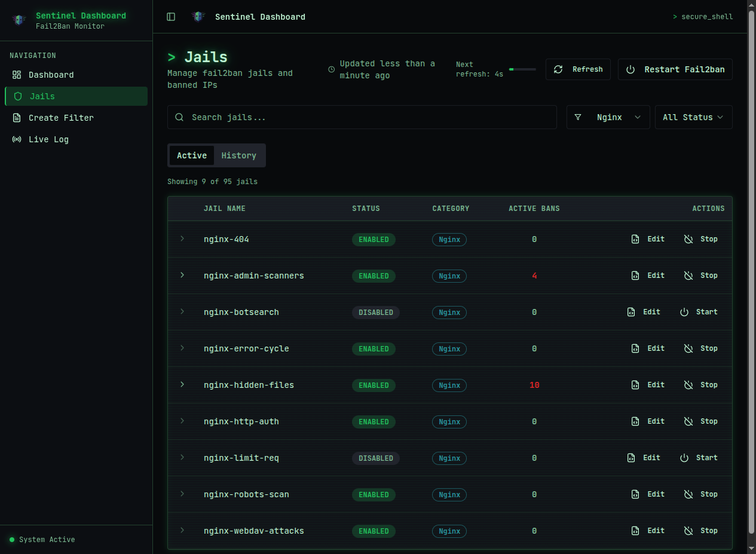Open Live Log via the broadcast icon
This screenshot has width=756, height=554.
click(17, 139)
